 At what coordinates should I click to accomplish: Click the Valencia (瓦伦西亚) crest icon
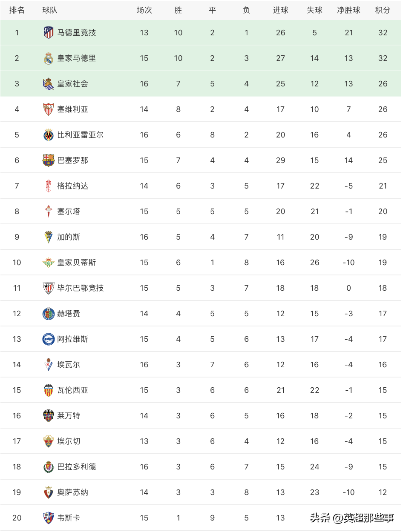pyautogui.click(x=49, y=390)
